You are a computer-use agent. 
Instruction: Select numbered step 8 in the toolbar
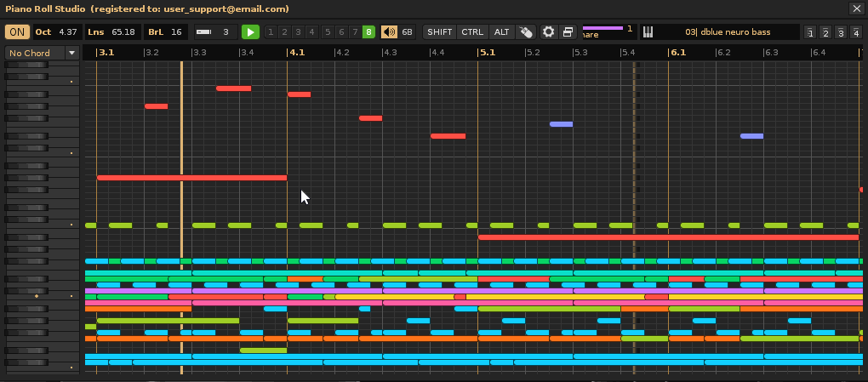coord(368,32)
